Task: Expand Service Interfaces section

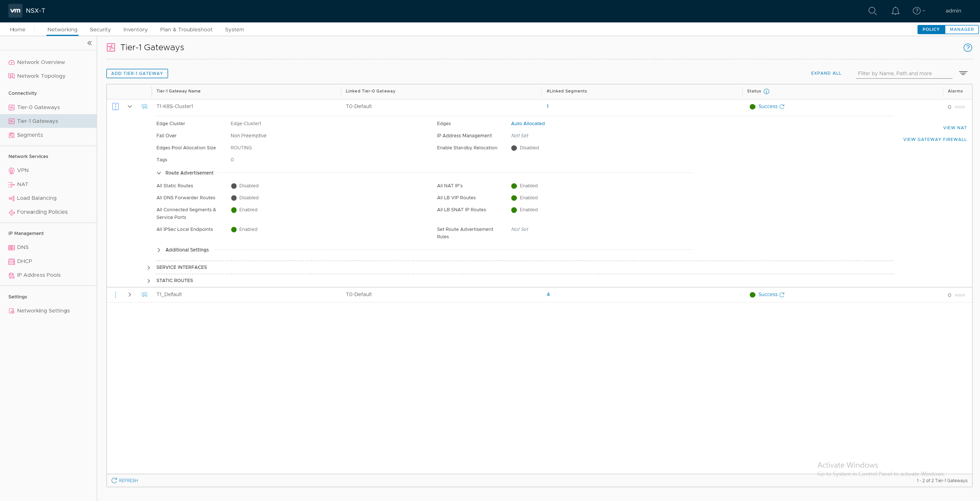Action: [x=149, y=268]
